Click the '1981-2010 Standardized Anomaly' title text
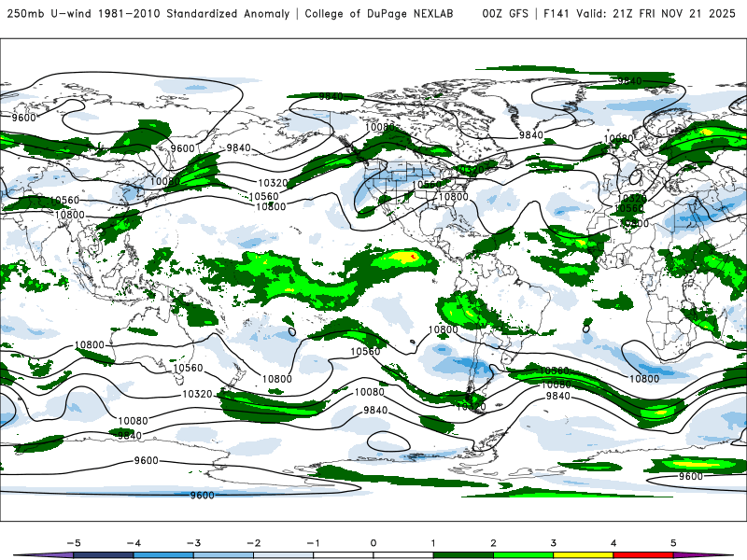The height and width of the screenshot is (560, 747). pos(194,14)
